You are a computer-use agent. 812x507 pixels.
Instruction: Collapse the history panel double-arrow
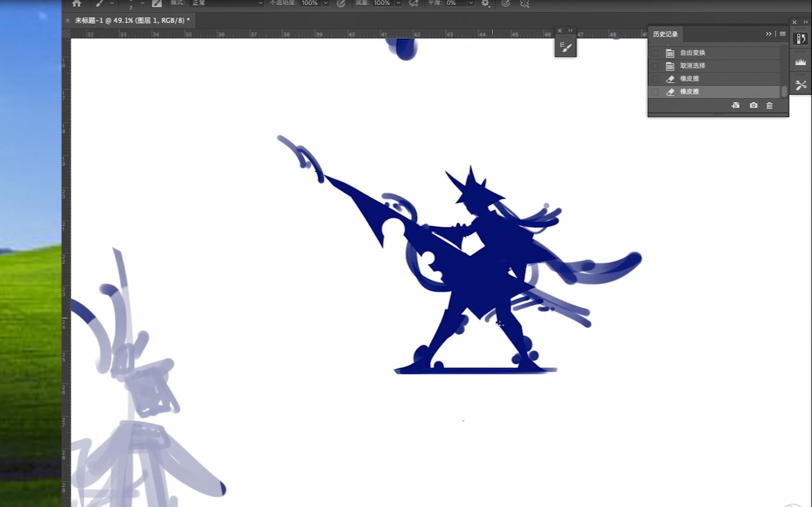[x=769, y=34]
